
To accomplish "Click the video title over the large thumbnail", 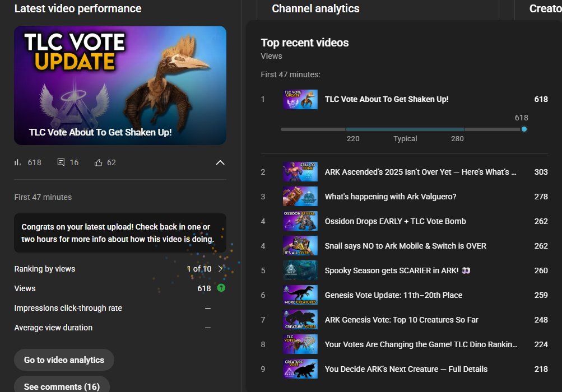I will [100, 132].
